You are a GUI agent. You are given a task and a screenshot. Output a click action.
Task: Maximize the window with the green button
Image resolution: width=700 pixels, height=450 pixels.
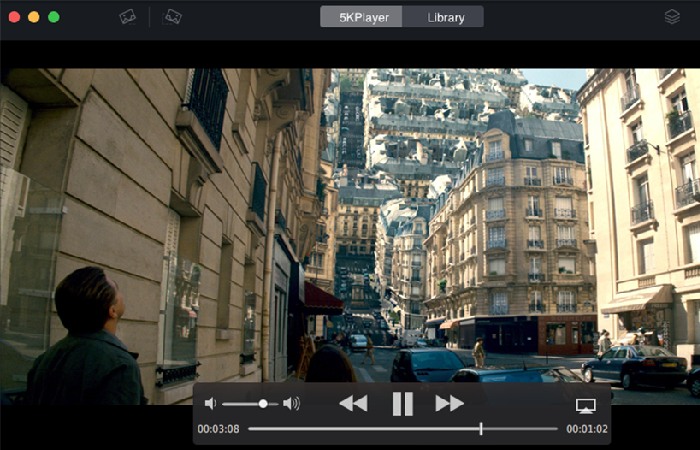coord(54,17)
